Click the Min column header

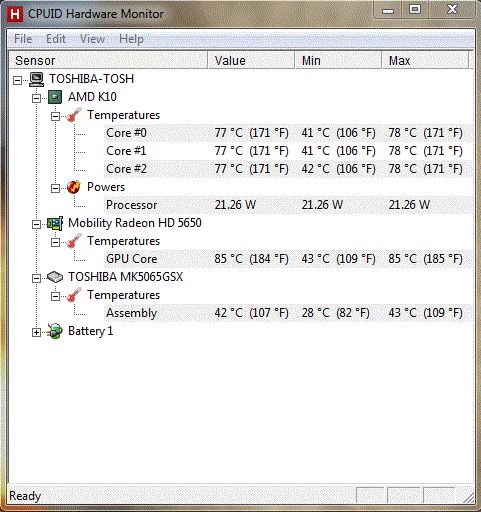(338, 60)
